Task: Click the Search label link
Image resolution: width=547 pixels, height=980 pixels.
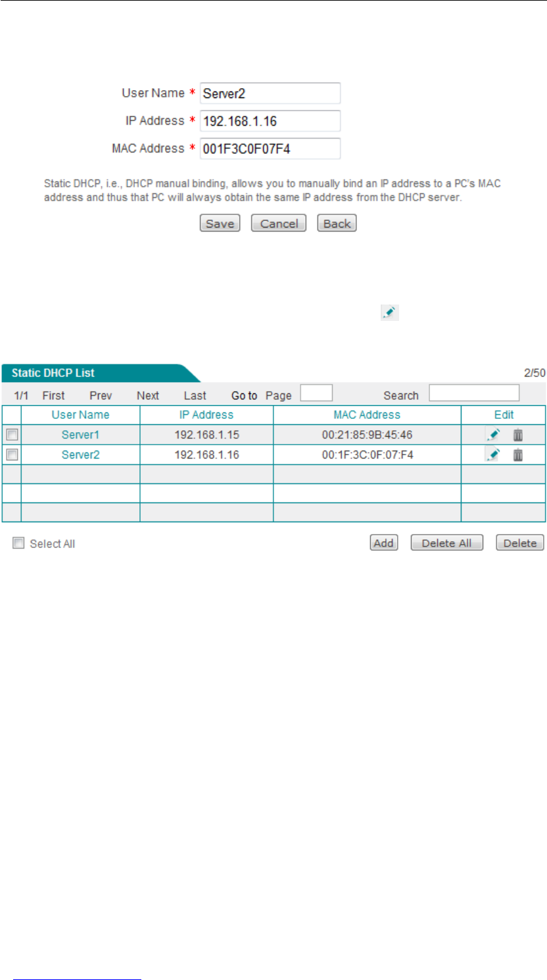Action: coord(401,395)
